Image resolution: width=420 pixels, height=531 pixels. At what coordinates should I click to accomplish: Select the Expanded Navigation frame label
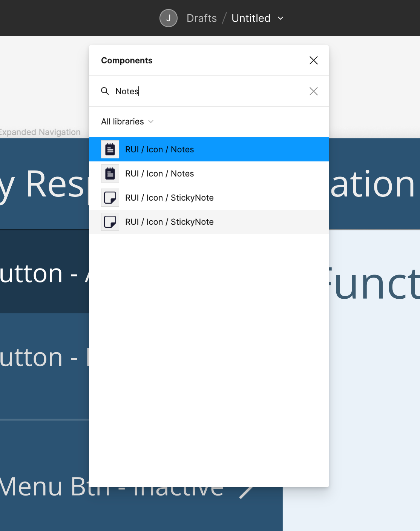pyautogui.click(x=40, y=132)
